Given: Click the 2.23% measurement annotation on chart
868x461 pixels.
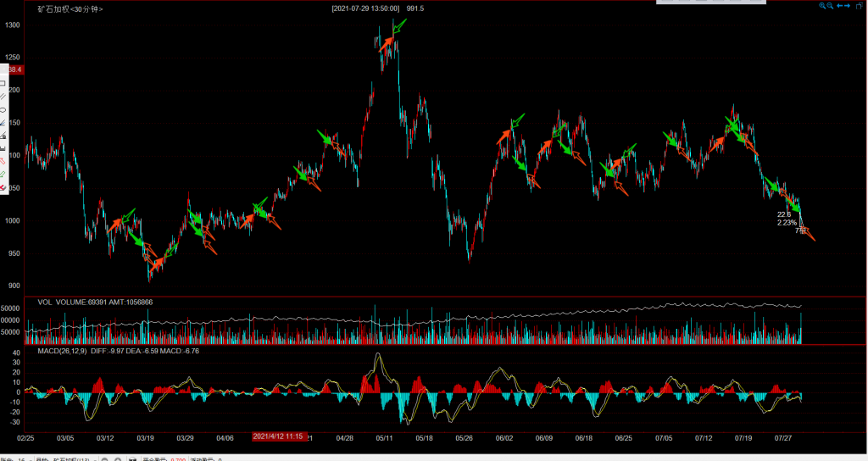Looking at the screenshot, I should click(787, 223).
